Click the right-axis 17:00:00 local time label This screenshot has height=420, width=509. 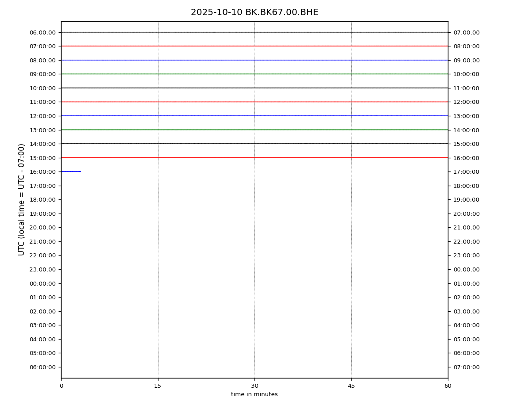[x=467, y=172]
